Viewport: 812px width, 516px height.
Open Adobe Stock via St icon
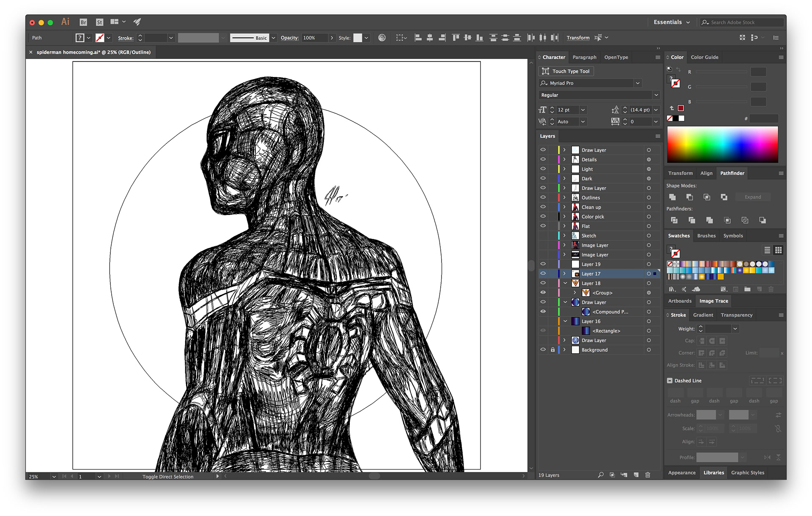point(99,22)
